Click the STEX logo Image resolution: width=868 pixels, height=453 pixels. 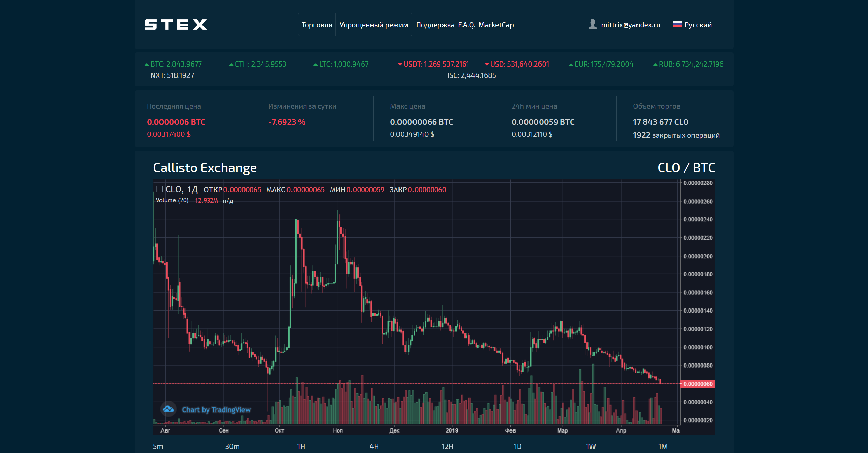(176, 25)
